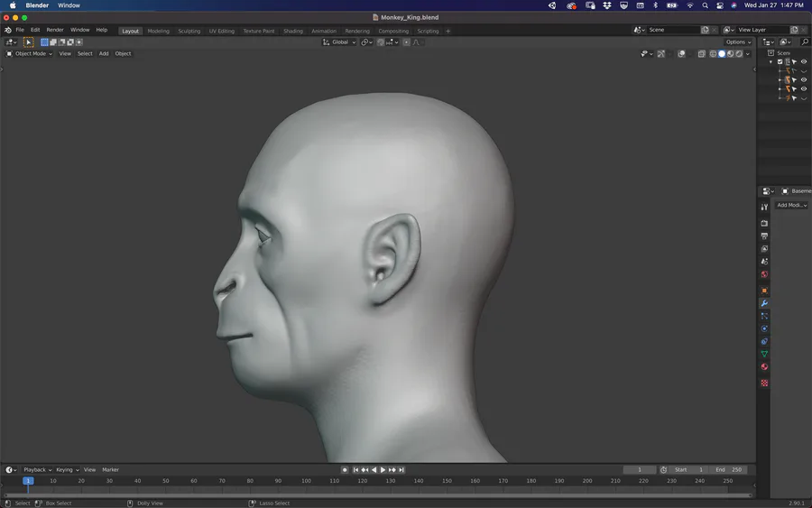
Task: Switch to the Sculpting workspace tab
Action: pyautogui.click(x=189, y=31)
